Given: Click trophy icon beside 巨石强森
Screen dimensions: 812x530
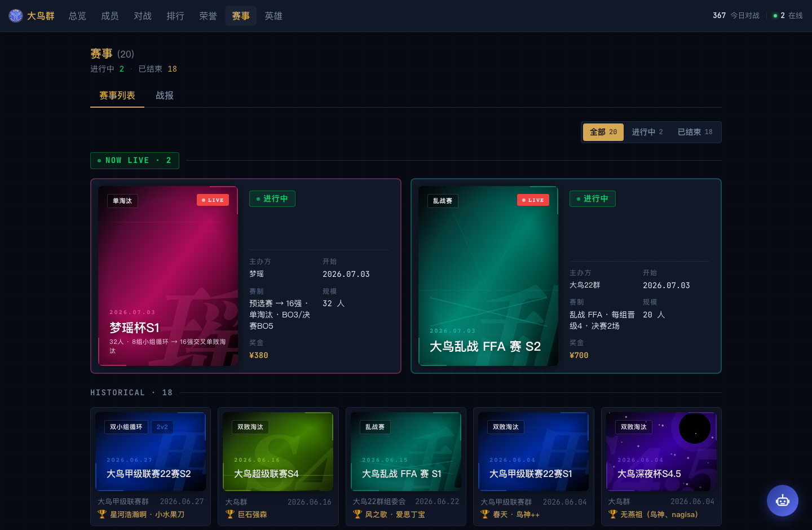Looking at the screenshot, I should click(x=230, y=514).
